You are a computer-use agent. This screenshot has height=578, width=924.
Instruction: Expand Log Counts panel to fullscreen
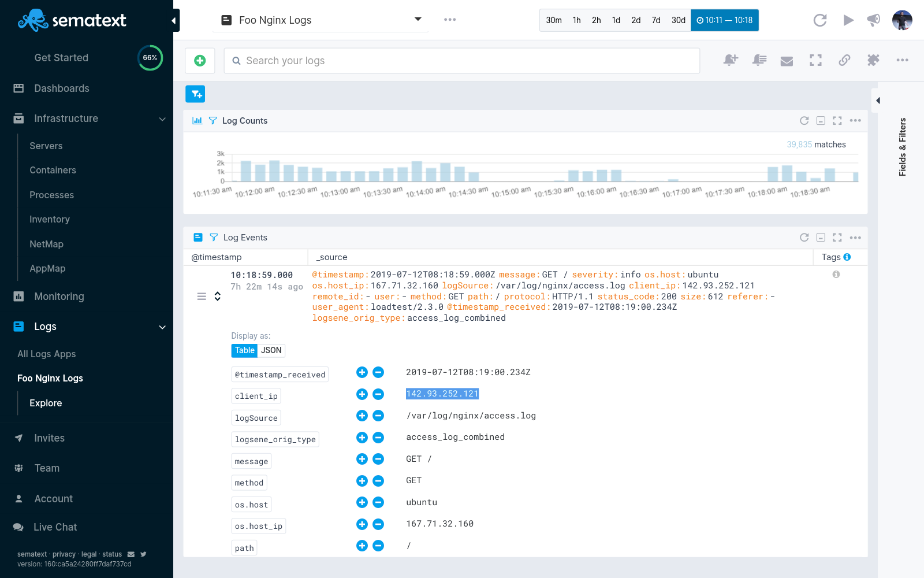837,121
